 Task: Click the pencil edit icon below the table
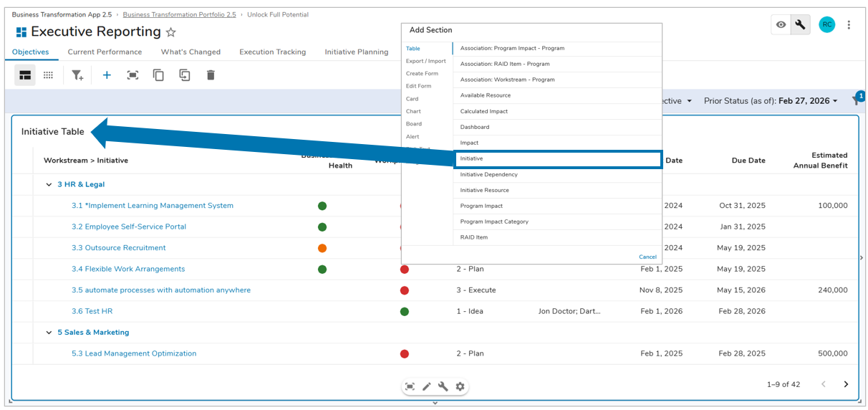[427, 386]
